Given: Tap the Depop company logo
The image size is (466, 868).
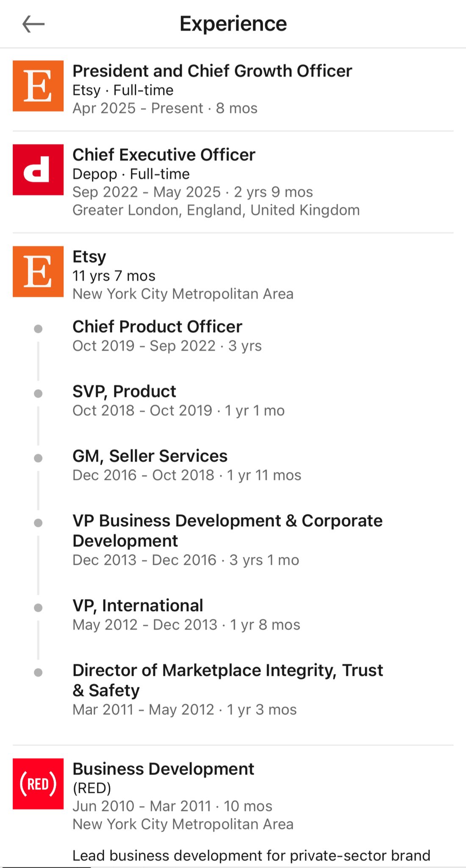Looking at the screenshot, I should (x=38, y=170).
